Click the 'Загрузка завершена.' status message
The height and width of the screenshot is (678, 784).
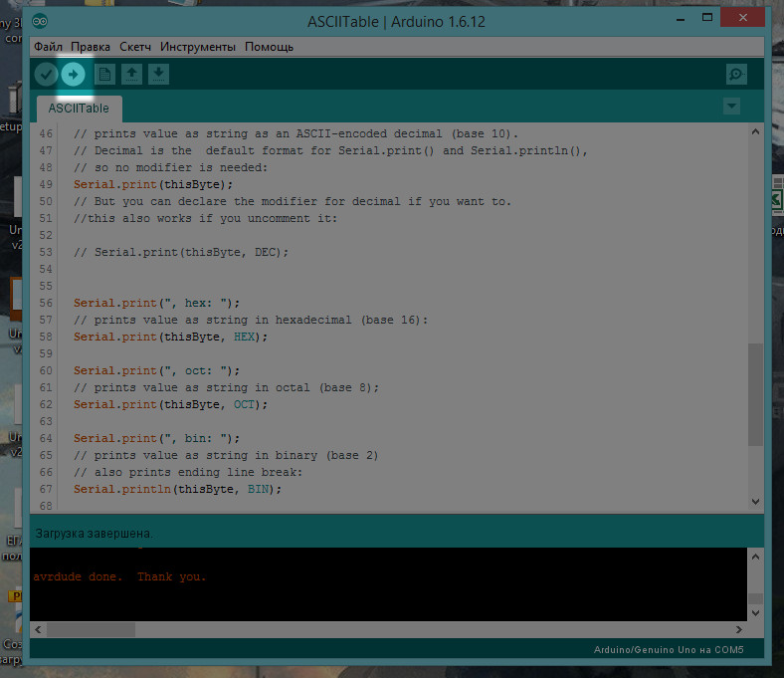94,534
